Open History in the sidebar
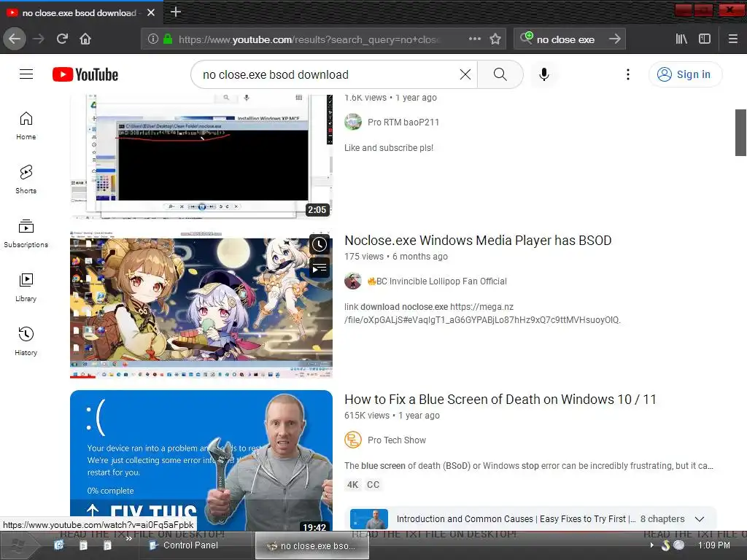 [26, 341]
